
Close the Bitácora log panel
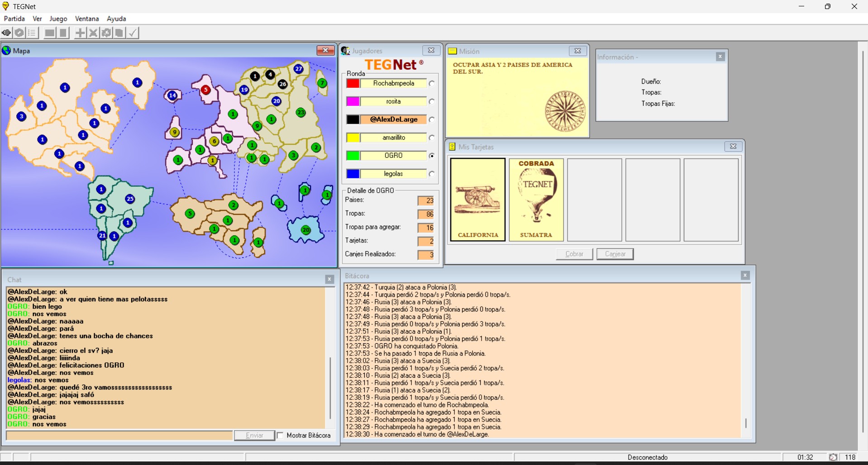[x=745, y=275]
